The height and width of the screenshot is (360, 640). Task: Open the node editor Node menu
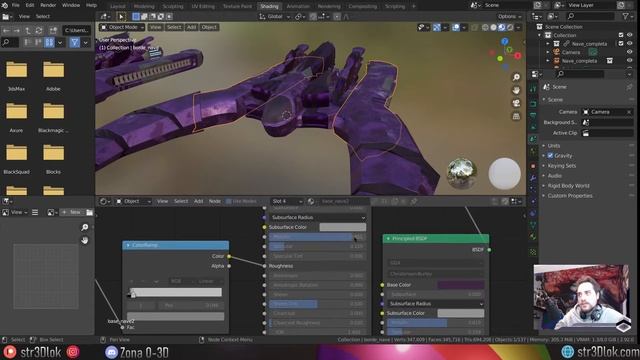pyautogui.click(x=215, y=201)
